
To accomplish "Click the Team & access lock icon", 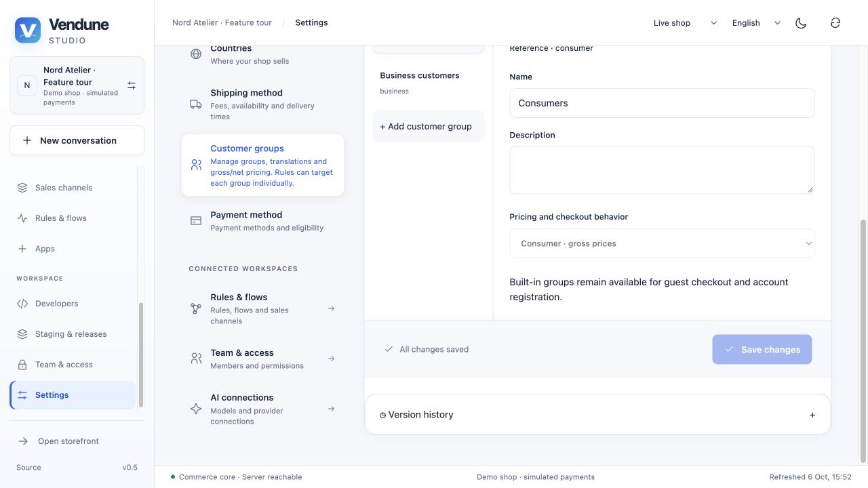I will click(x=22, y=365).
